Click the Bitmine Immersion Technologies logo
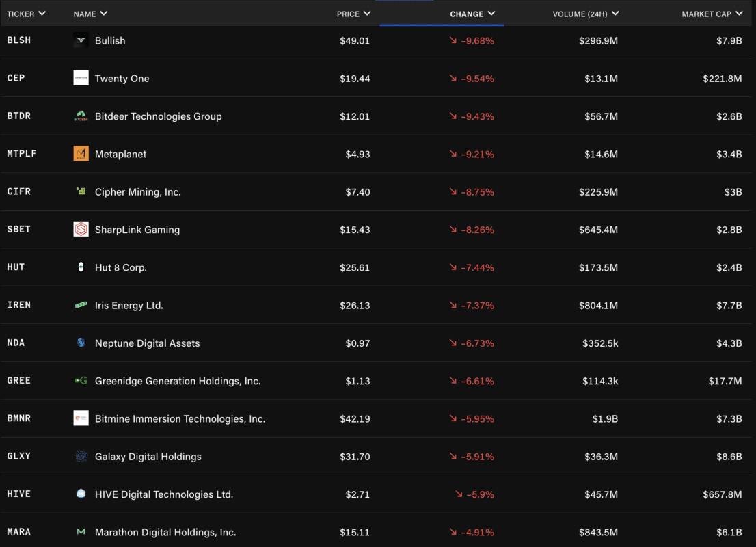Image resolution: width=756 pixels, height=547 pixels. (x=81, y=418)
